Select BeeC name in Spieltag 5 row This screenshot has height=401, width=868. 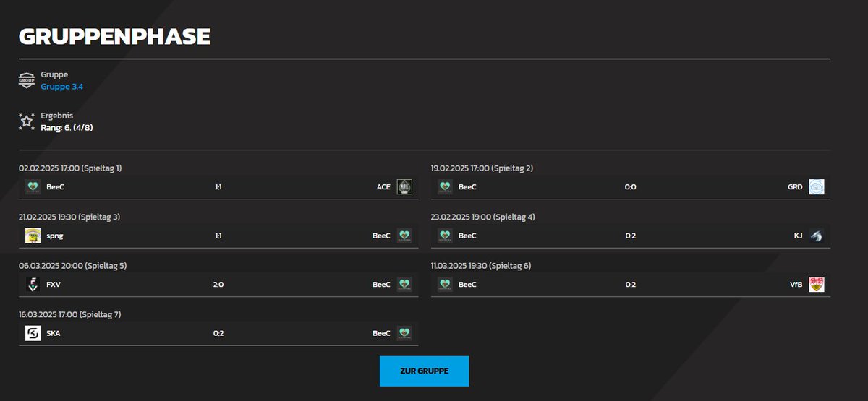coord(381,285)
